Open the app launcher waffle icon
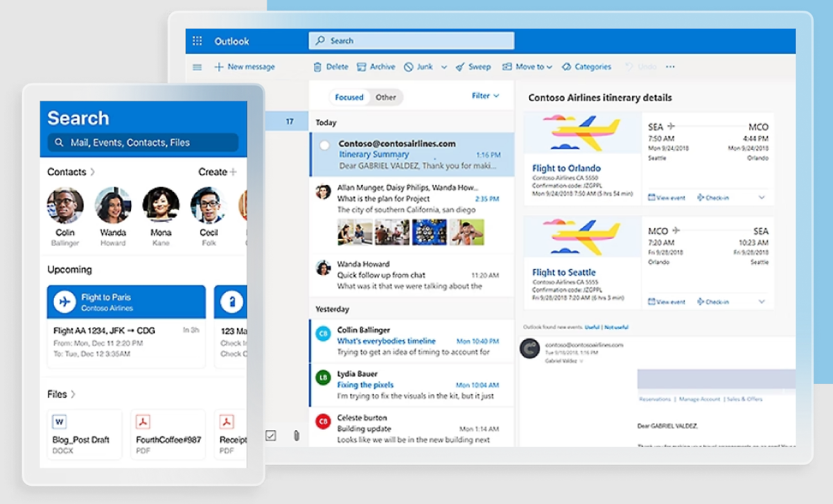This screenshot has height=504, width=833. [x=197, y=41]
